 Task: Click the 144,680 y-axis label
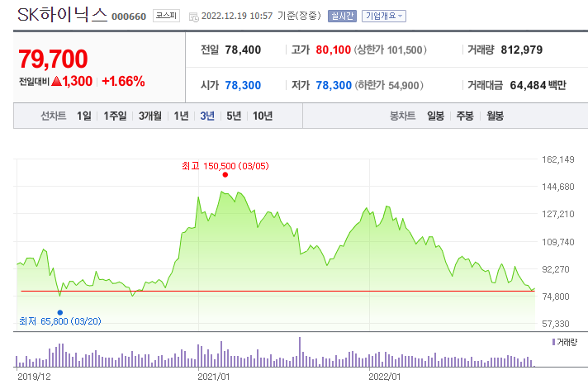[x=558, y=187]
